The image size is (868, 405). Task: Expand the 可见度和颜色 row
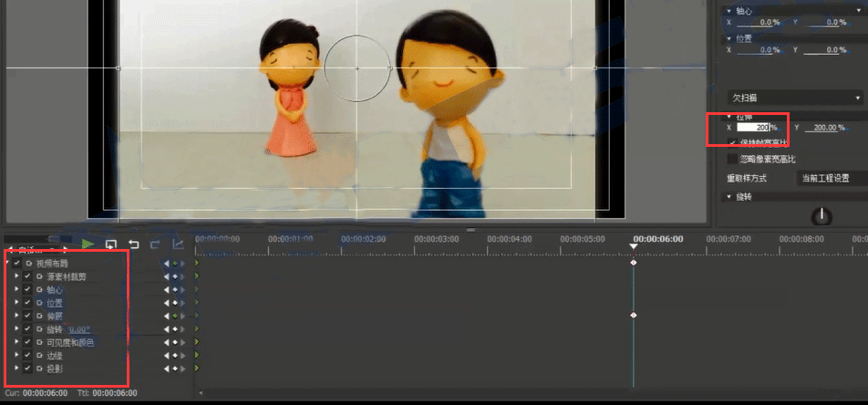point(16,342)
